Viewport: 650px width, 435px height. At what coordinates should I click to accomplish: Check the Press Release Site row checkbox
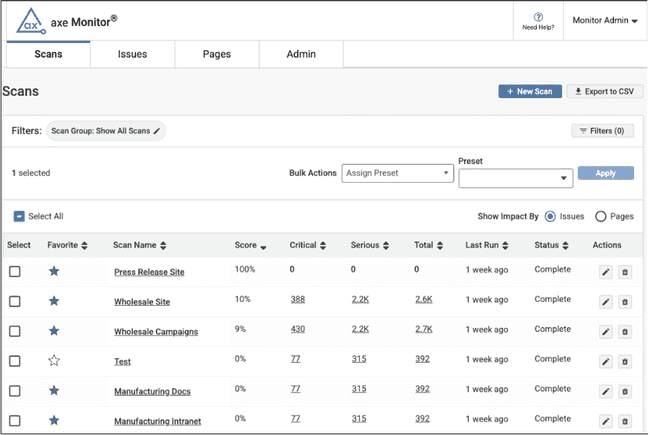click(15, 271)
